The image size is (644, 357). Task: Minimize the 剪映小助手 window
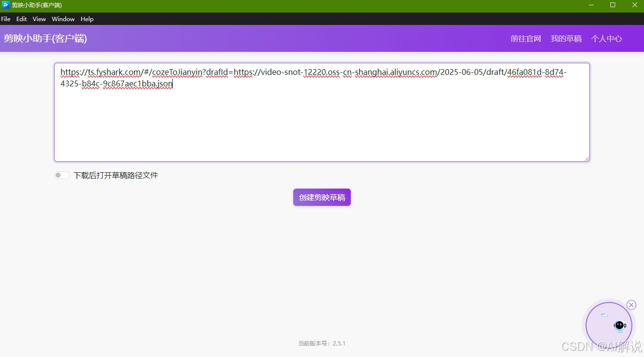[591, 5]
